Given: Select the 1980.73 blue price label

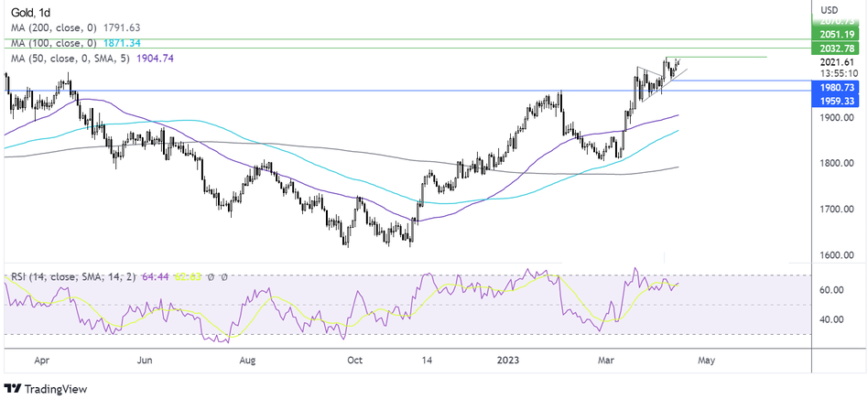Looking at the screenshot, I should (838, 86).
